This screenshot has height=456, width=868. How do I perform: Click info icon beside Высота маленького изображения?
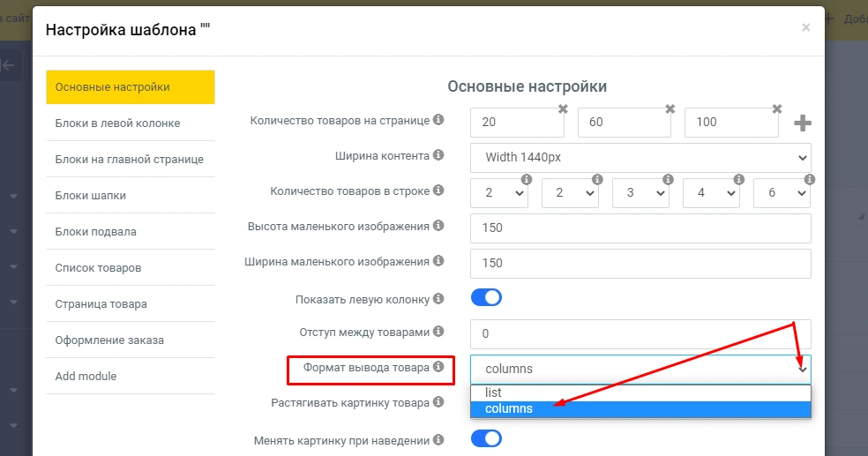[x=438, y=226]
